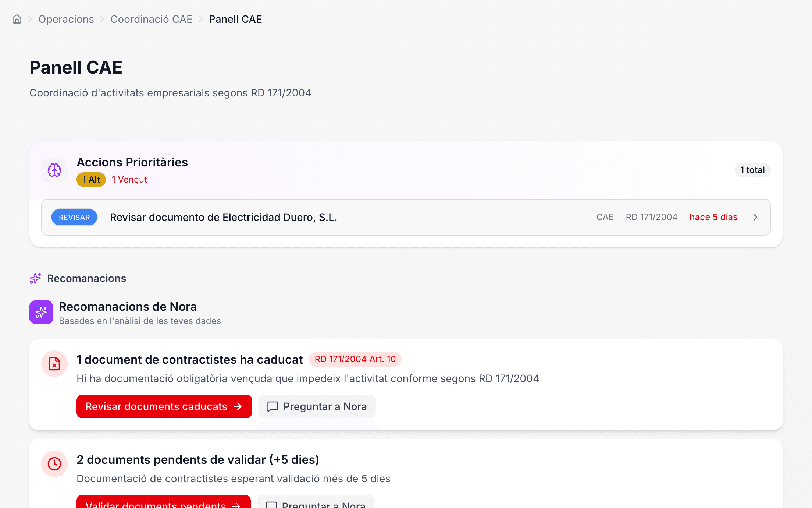
Task: Click the sparkle icon next to Recomanacions
Action: pyautogui.click(x=35, y=278)
